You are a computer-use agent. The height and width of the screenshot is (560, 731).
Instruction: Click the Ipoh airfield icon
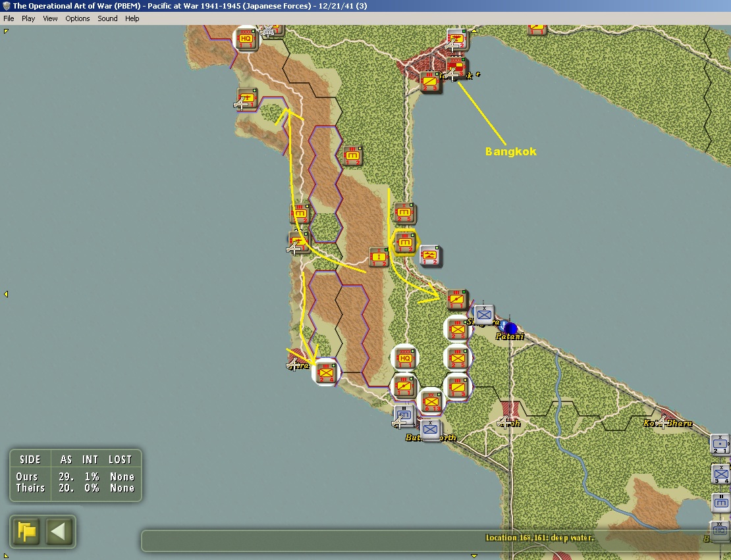[504, 422]
